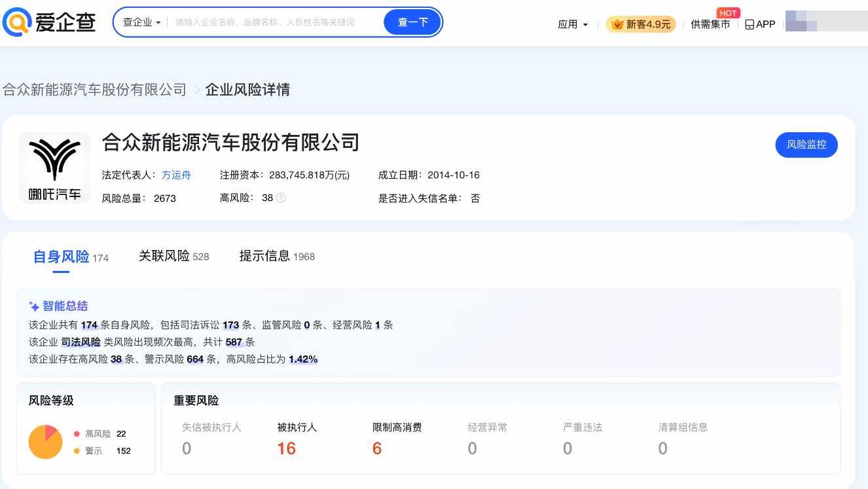Click the 爱企查 logo icon

[17, 23]
